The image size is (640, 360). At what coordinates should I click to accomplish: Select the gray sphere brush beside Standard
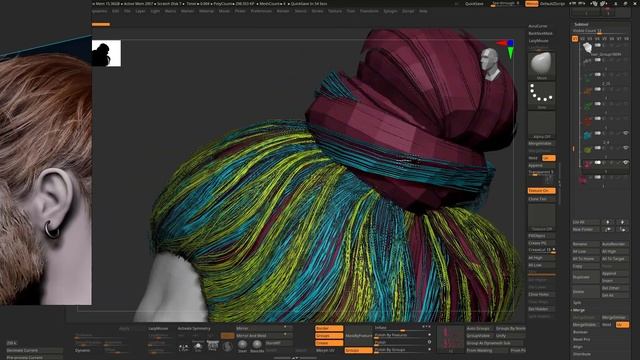point(257,345)
